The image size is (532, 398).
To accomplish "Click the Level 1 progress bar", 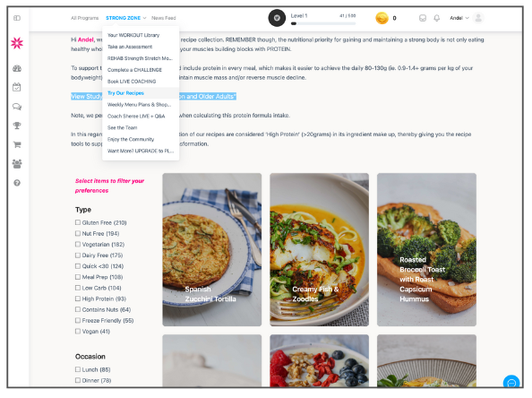I will [323, 23].
